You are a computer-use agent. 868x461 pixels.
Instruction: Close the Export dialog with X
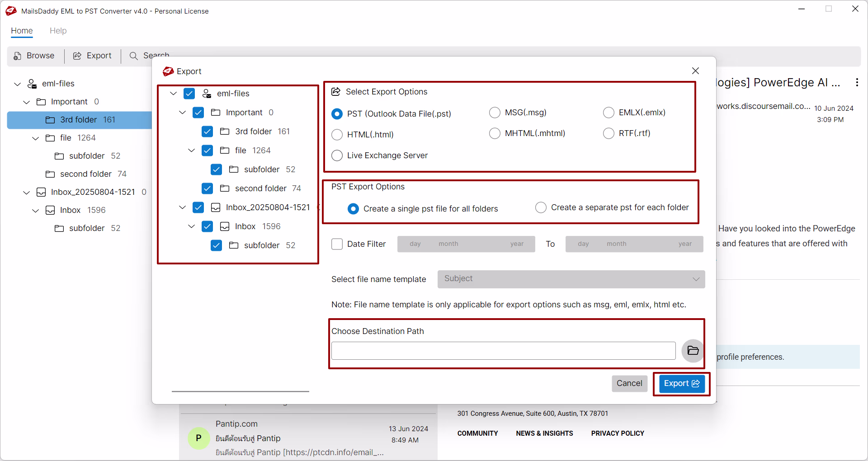(695, 71)
